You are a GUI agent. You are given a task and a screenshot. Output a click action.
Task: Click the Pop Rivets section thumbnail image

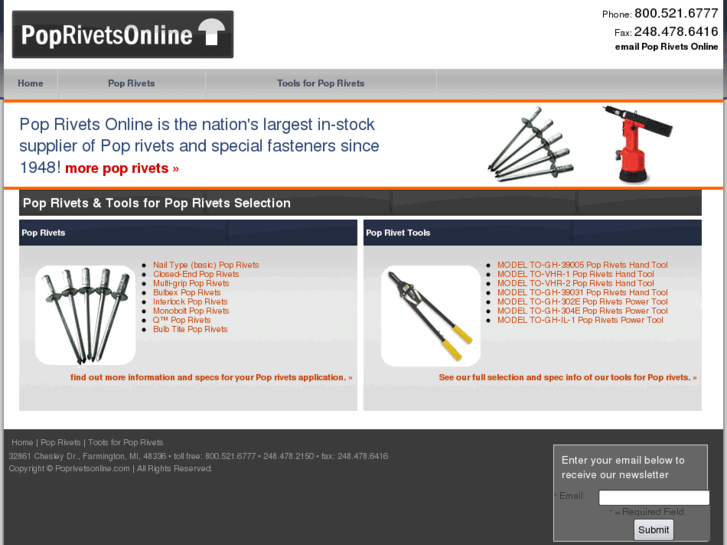85,315
